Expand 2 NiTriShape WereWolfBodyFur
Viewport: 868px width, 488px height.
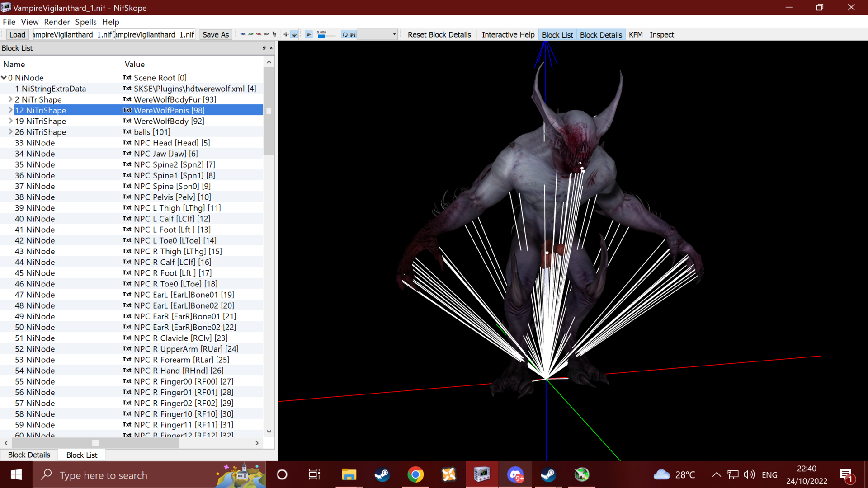point(10,99)
